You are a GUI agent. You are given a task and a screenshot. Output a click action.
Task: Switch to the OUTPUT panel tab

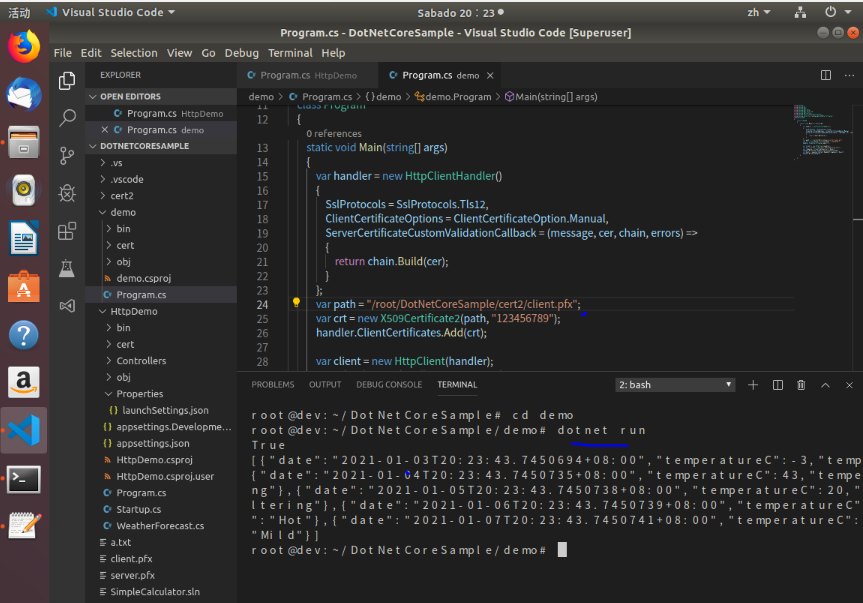pyautogui.click(x=325, y=385)
